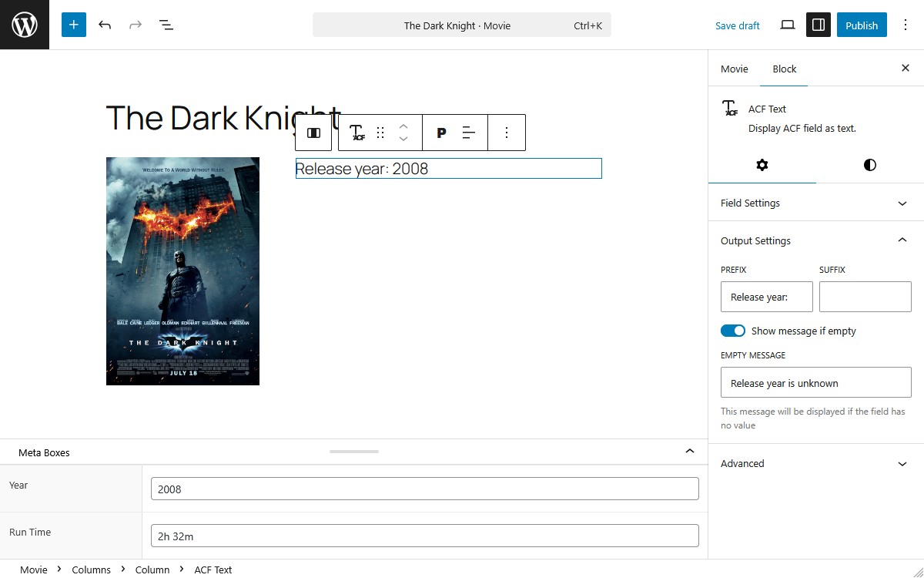Image resolution: width=924 pixels, height=578 pixels.
Task: Click the desktop preview icon
Action: (x=787, y=25)
